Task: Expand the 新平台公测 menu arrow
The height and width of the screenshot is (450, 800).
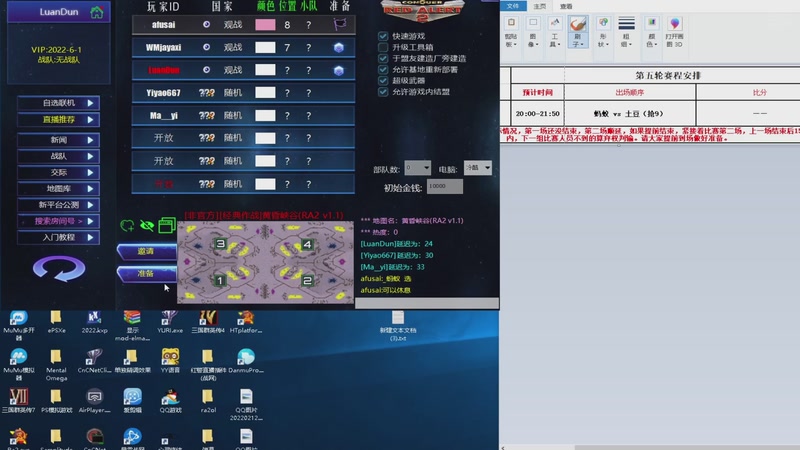Action: (x=90, y=205)
